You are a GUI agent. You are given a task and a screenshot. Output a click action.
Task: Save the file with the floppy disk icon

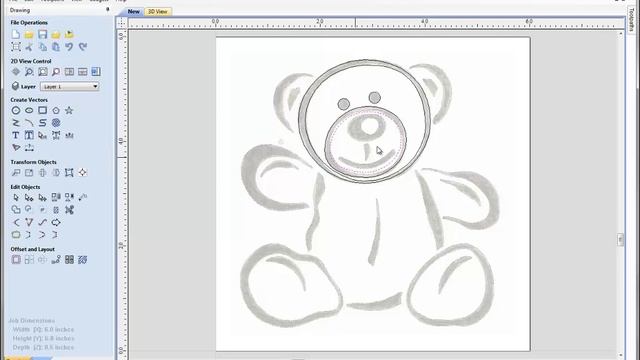click(42, 34)
